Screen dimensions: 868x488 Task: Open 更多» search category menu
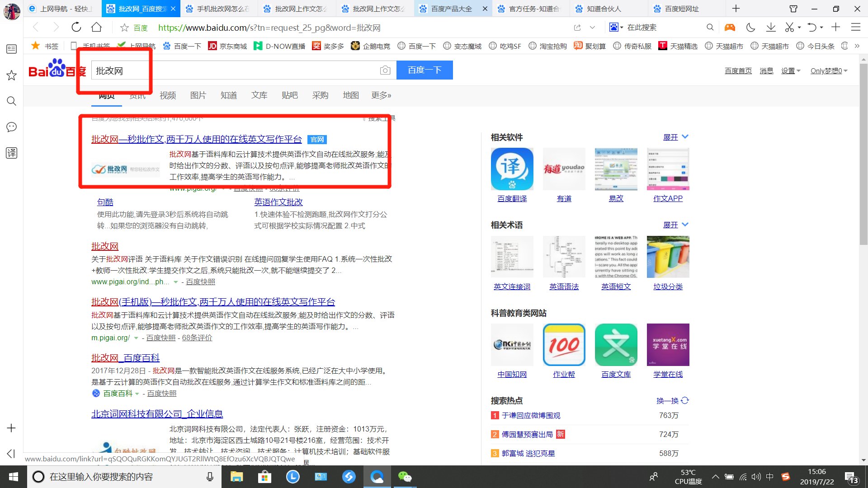(x=381, y=95)
